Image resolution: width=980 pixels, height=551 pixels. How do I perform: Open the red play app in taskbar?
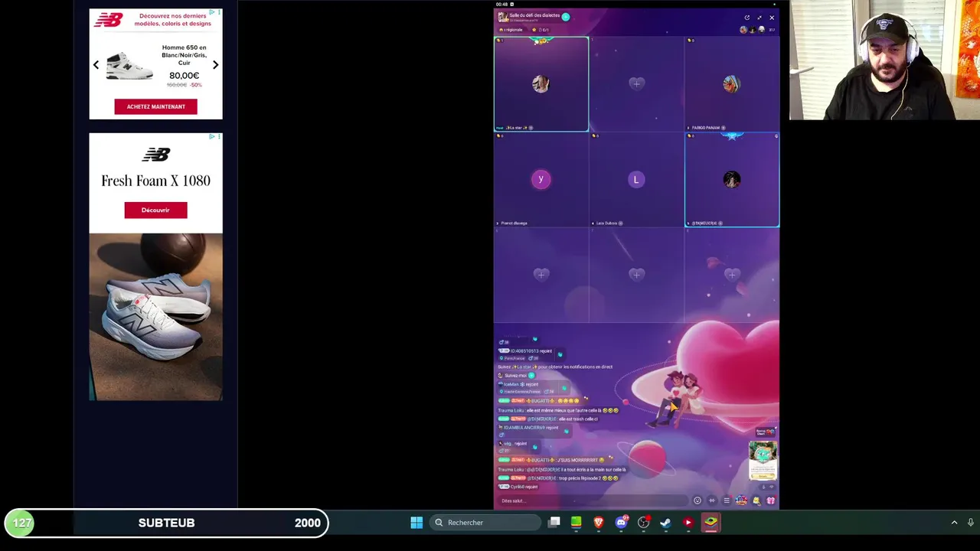click(688, 523)
